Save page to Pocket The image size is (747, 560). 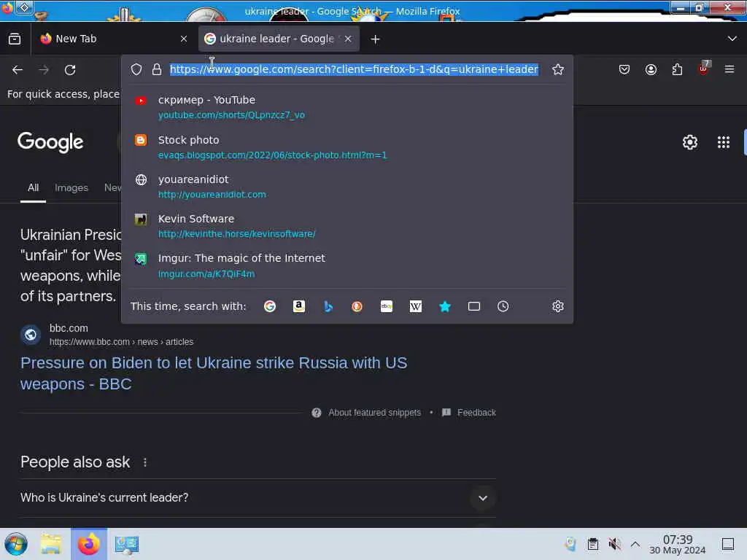624,69
